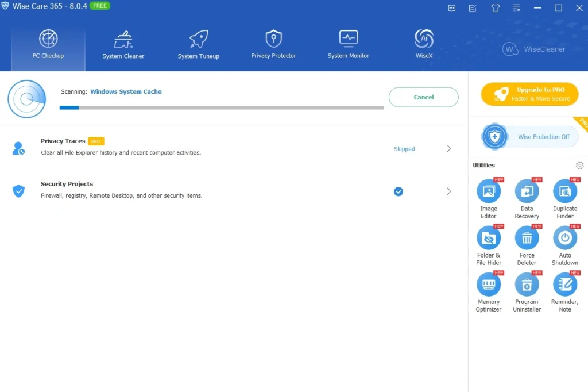Open Utilities settings gear
Screen dimensions: 588x392
[x=579, y=165]
